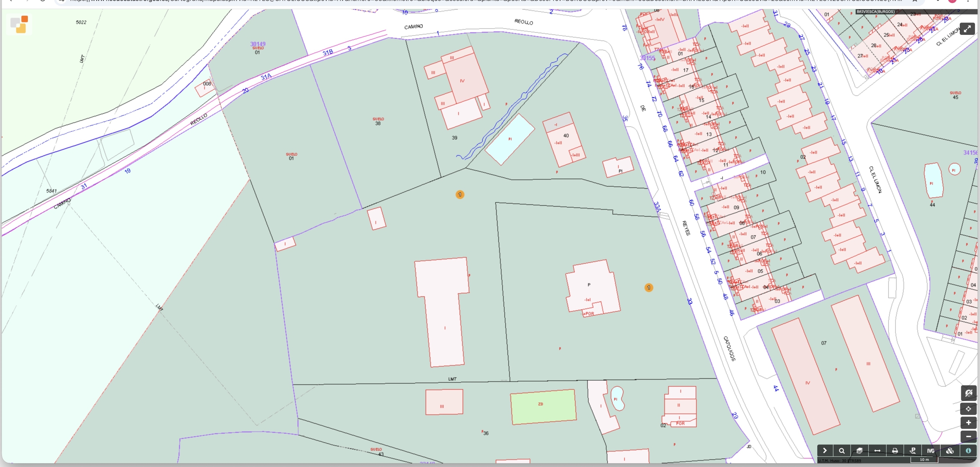Viewport: 980px width, 467px height.
Task: Click the SUELO 45 parcel label
Action: tap(955, 95)
